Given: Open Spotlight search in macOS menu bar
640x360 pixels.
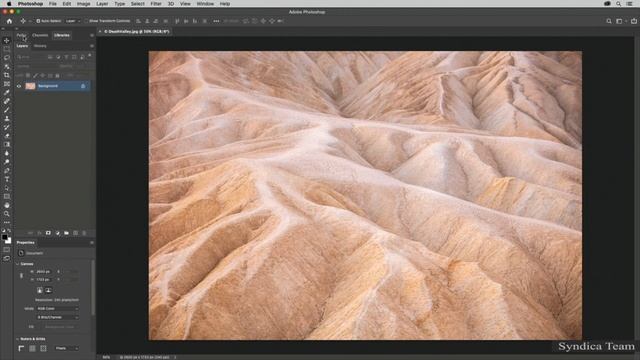Looking at the screenshot, I should pos(618,4).
